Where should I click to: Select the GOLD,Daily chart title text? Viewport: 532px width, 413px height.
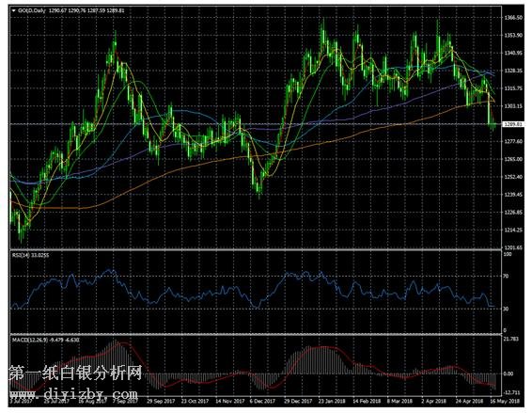point(32,11)
